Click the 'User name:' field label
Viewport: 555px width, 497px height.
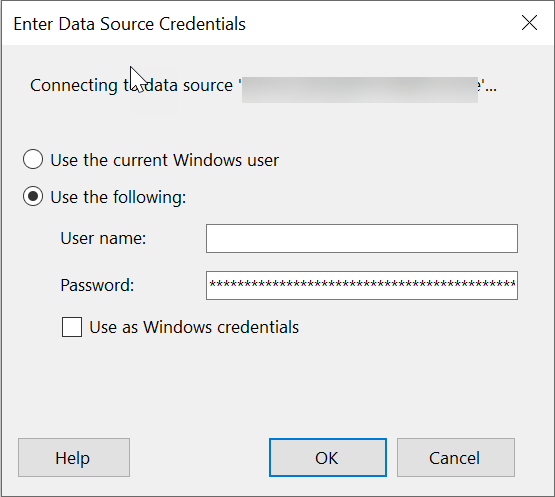pos(103,238)
